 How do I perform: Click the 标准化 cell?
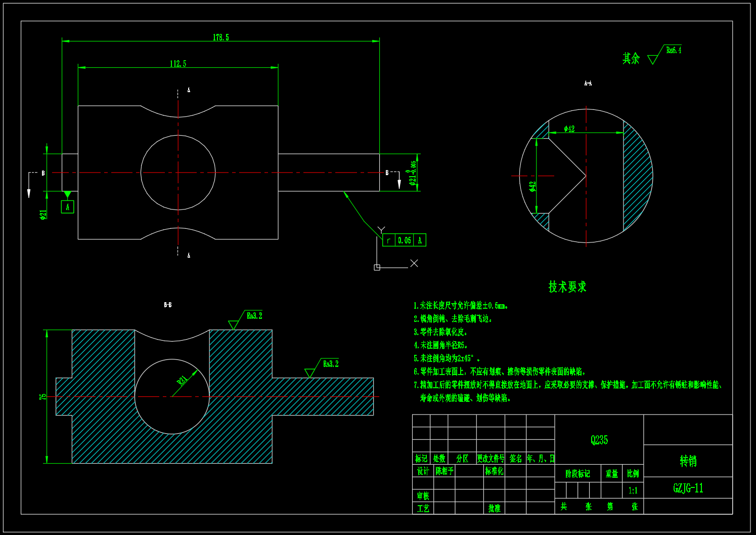pyautogui.click(x=494, y=471)
